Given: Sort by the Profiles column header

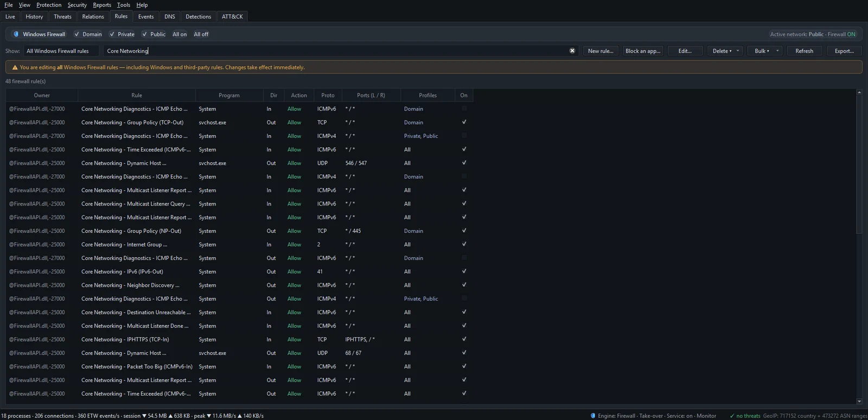Looking at the screenshot, I should click(427, 95).
